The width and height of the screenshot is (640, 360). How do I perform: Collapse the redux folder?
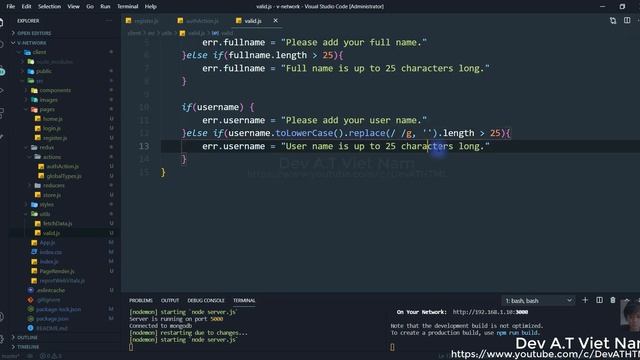tap(47, 147)
